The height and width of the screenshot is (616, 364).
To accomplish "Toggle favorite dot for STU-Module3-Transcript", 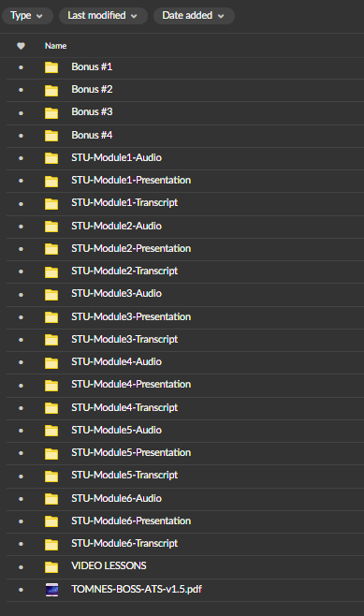I will [x=22, y=340].
